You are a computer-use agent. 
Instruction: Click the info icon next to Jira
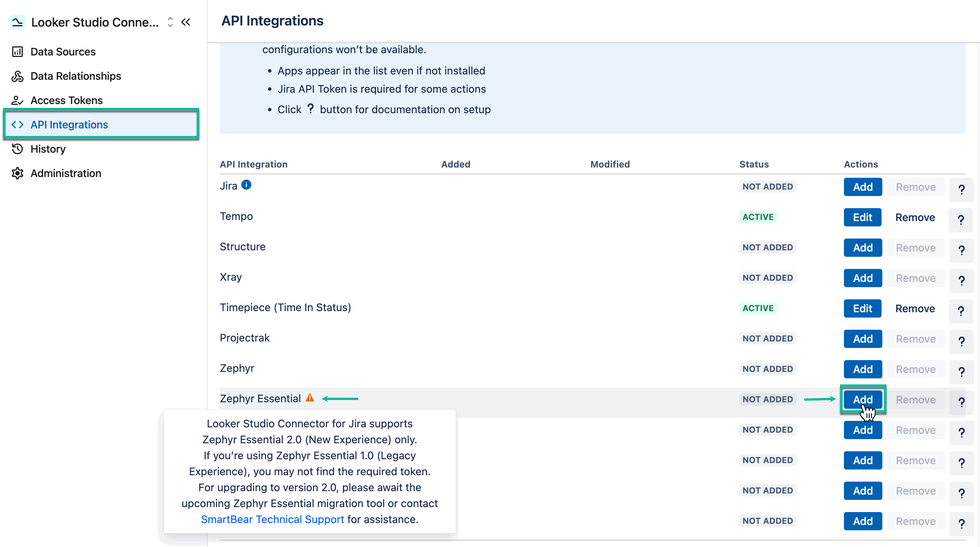pos(247,185)
